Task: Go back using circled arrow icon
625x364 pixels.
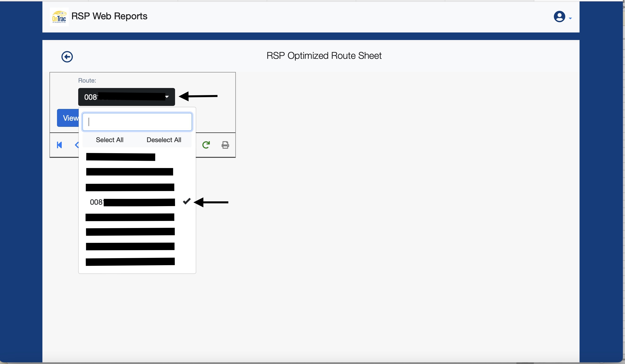Action: point(67,57)
